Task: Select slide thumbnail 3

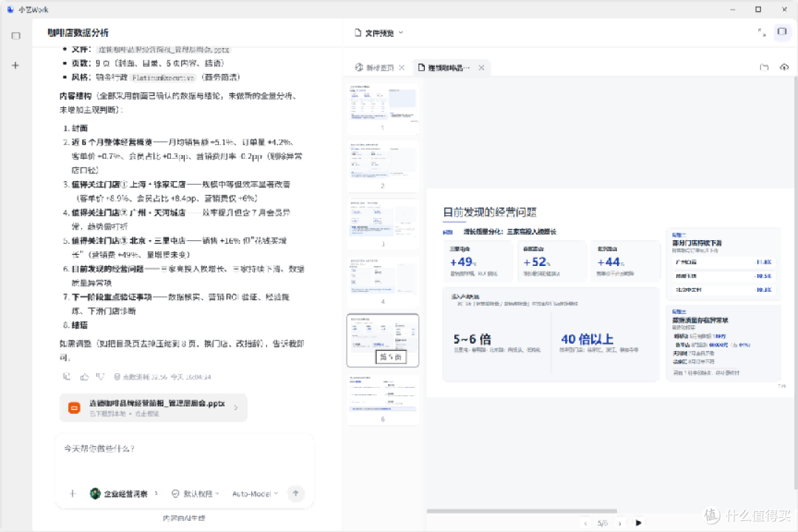Action: pyautogui.click(x=383, y=219)
